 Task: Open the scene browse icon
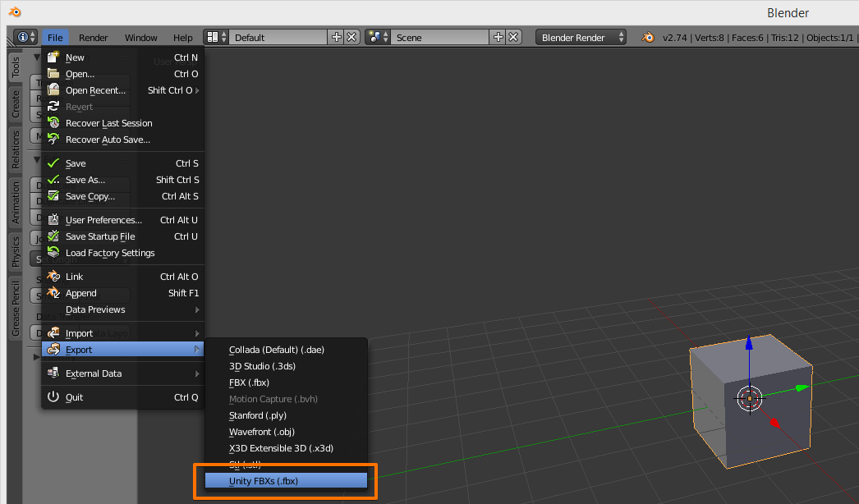point(378,37)
